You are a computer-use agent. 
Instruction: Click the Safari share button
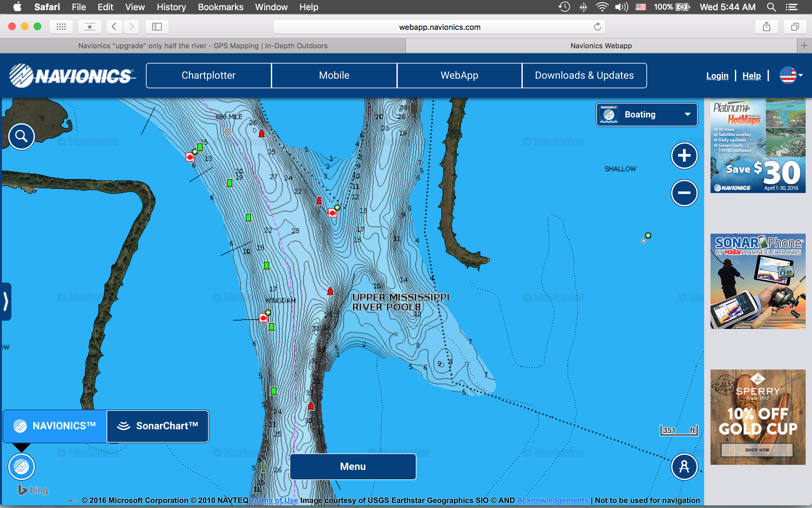point(766,27)
